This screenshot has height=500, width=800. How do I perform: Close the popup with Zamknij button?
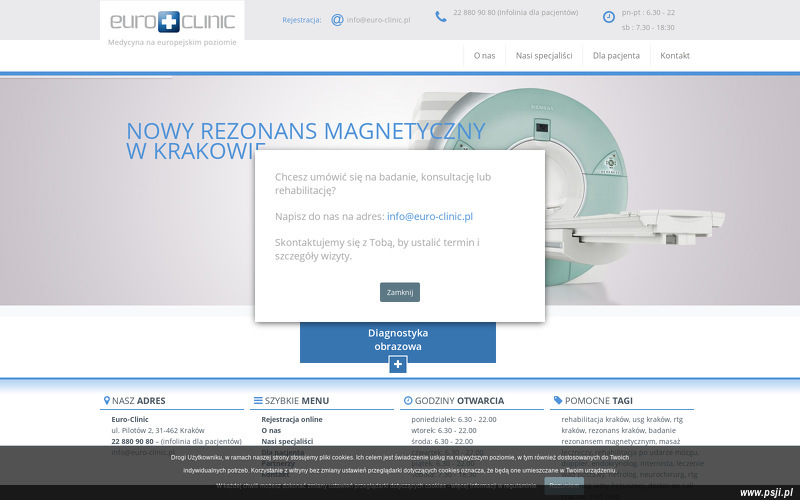pyautogui.click(x=400, y=292)
